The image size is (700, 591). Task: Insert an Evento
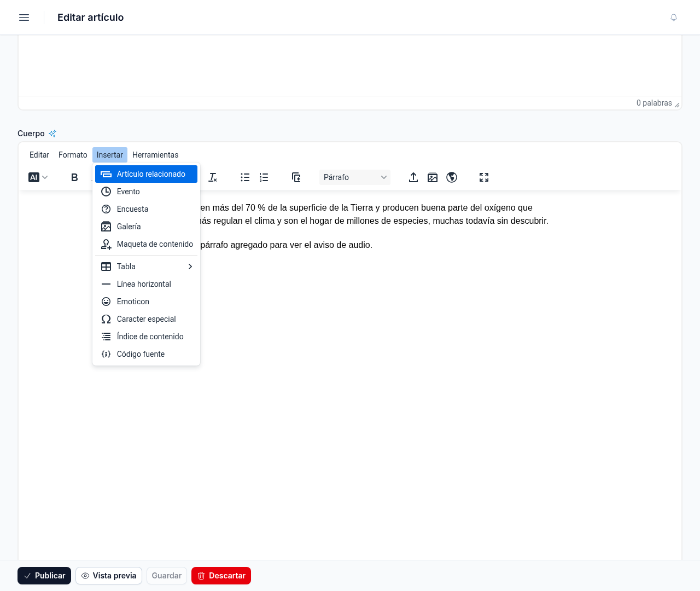pyautogui.click(x=146, y=192)
